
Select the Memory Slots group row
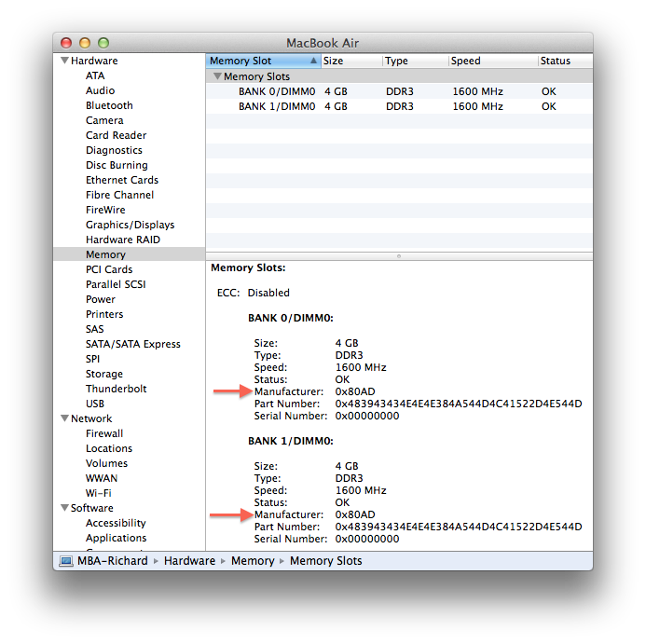(x=399, y=76)
